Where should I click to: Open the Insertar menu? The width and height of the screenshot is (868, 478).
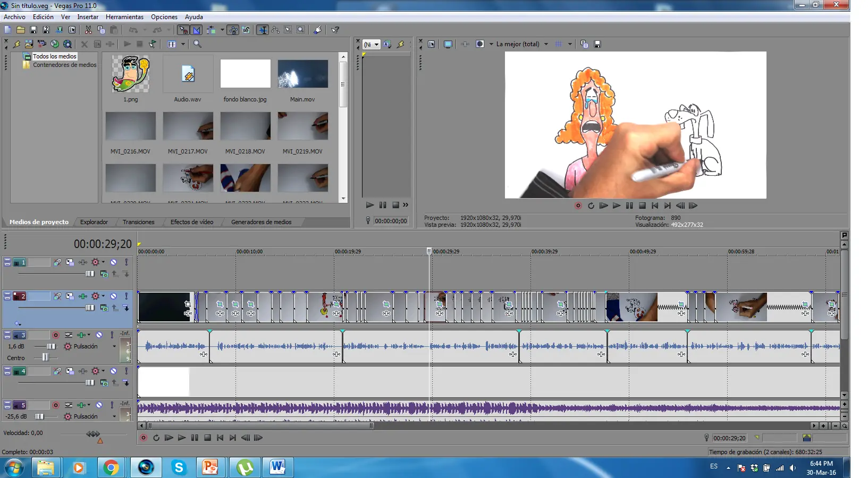[x=88, y=17]
